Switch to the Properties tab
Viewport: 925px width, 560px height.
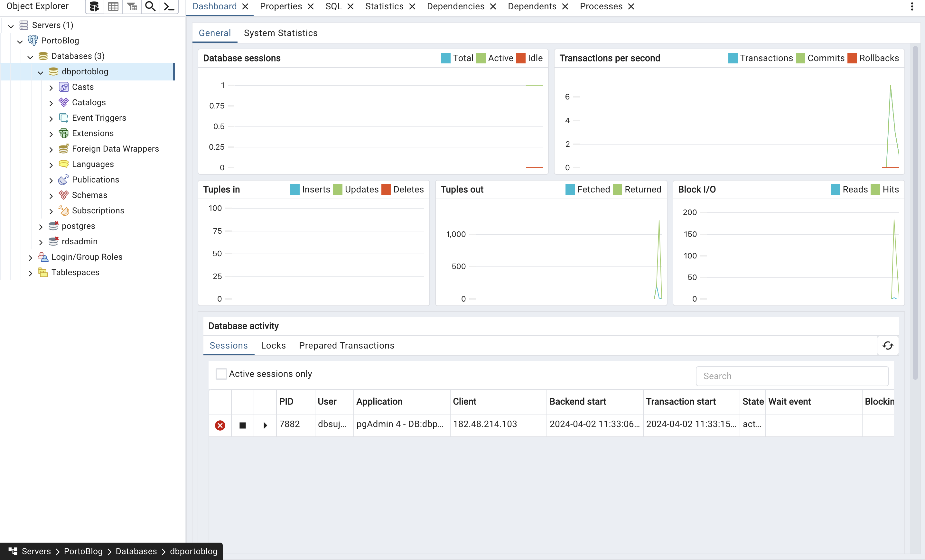pos(281,6)
